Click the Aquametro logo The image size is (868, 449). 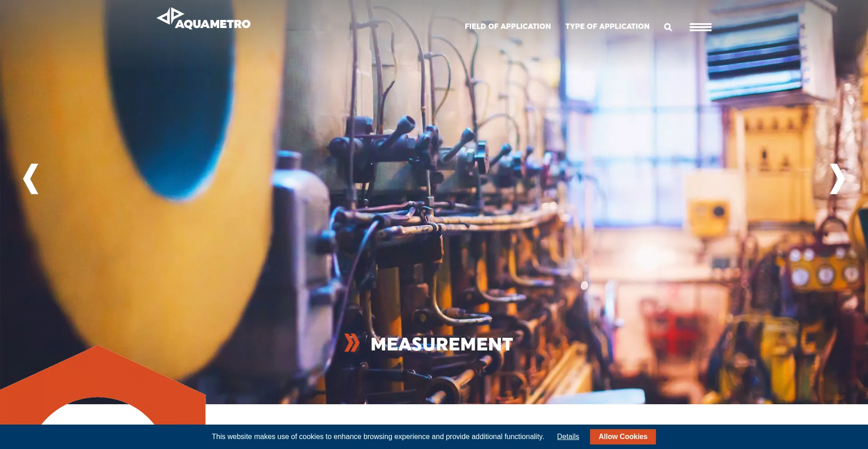(203, 19)
